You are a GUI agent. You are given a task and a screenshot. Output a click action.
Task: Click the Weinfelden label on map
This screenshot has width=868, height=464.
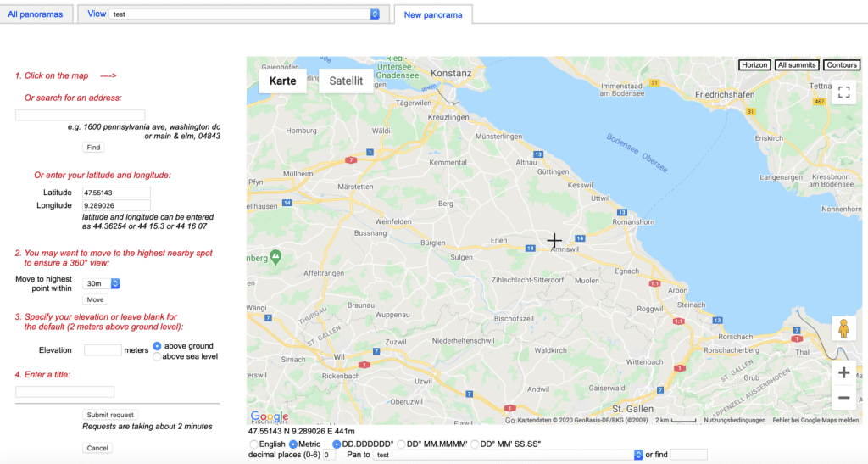pos(393,221)
